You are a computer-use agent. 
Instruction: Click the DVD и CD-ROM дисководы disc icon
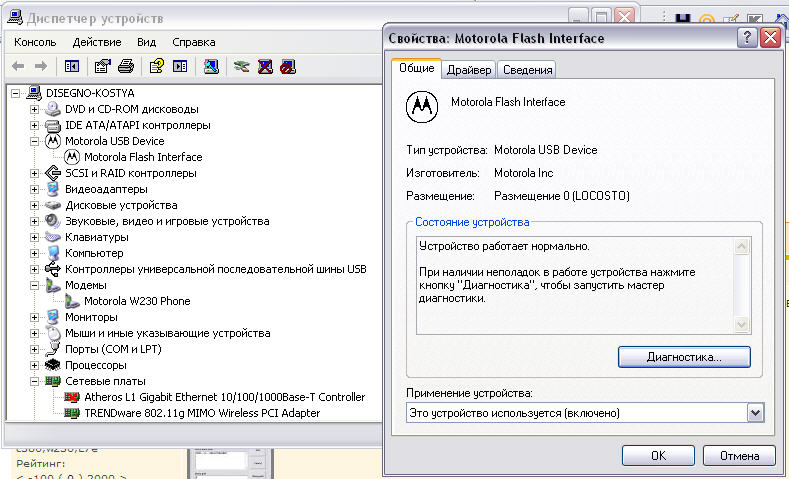52,109
